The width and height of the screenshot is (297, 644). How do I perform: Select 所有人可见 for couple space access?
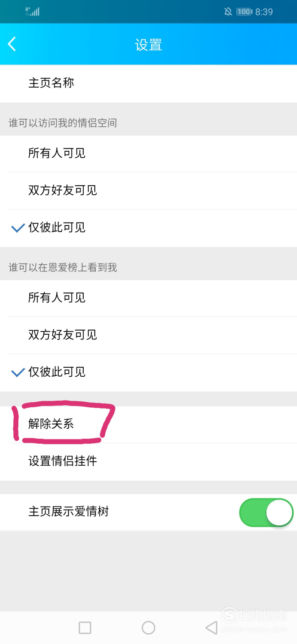148,153
